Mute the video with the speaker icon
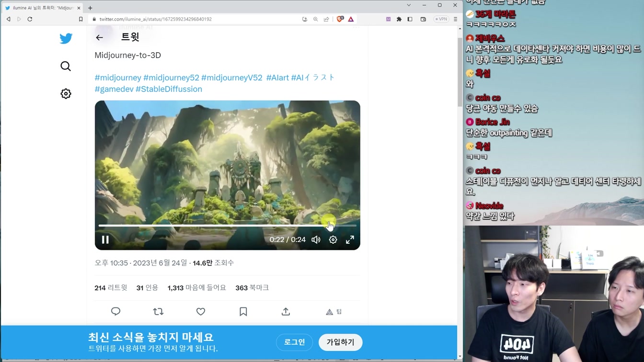This screenshot has height=362, width=644. [x=316, y=239]
